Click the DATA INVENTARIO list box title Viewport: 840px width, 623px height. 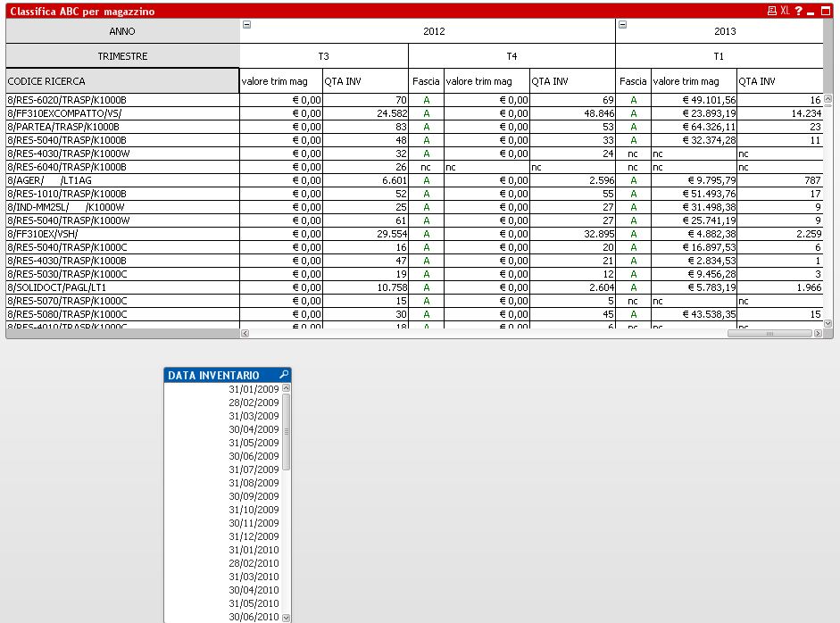213,375
